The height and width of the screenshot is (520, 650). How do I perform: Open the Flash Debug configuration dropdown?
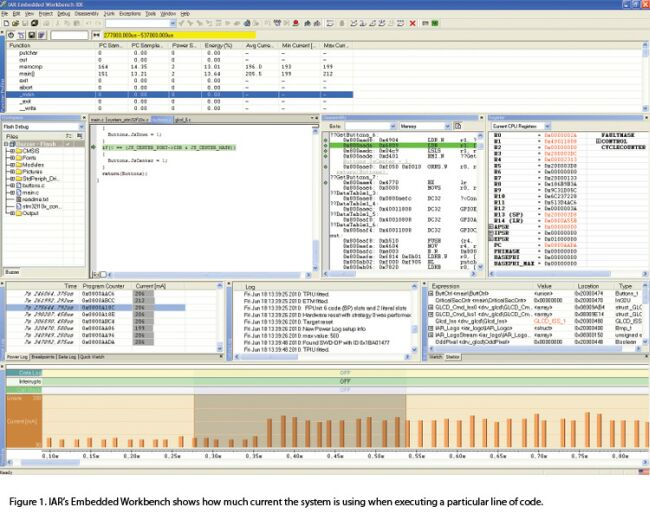tap(43, 126)
